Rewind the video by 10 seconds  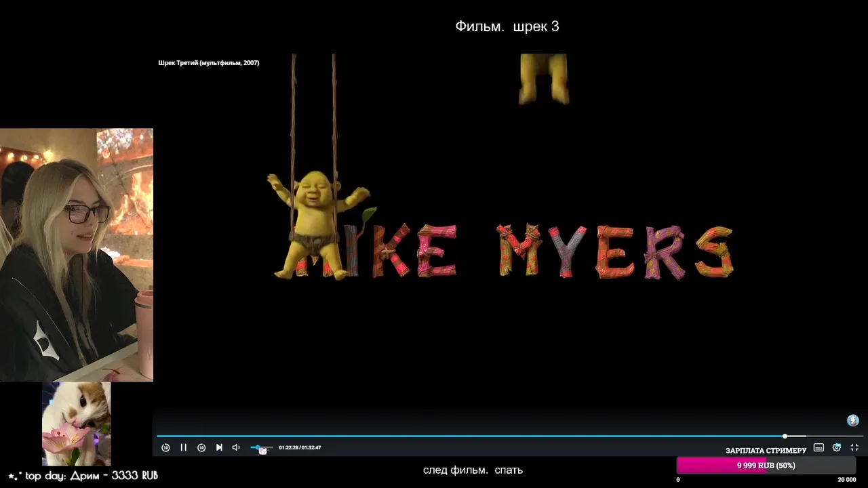165,447
